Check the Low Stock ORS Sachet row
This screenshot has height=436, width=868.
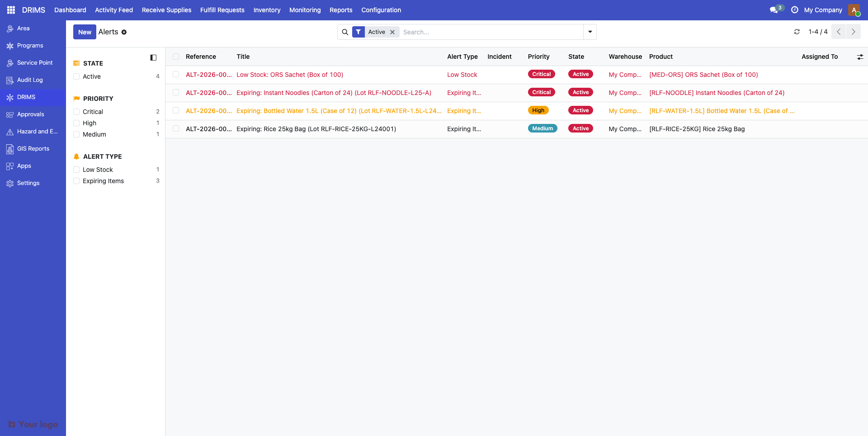pyautogui.click(x=176, y=75)
